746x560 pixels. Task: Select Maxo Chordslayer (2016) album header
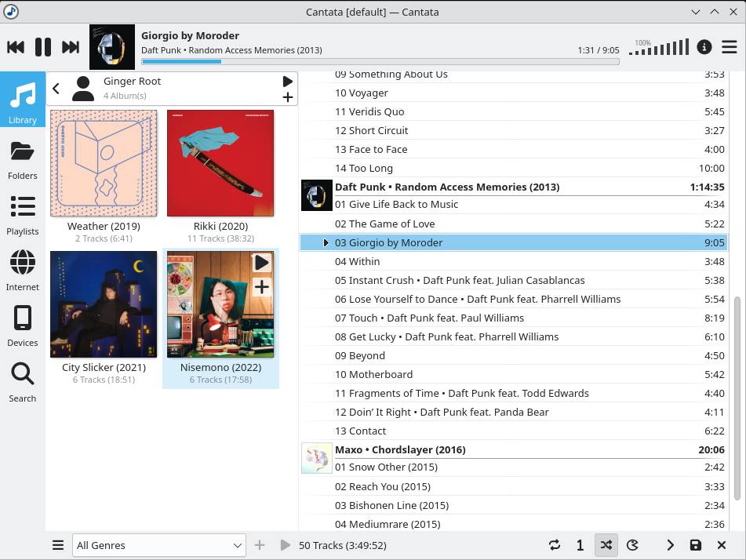point(513,449)
